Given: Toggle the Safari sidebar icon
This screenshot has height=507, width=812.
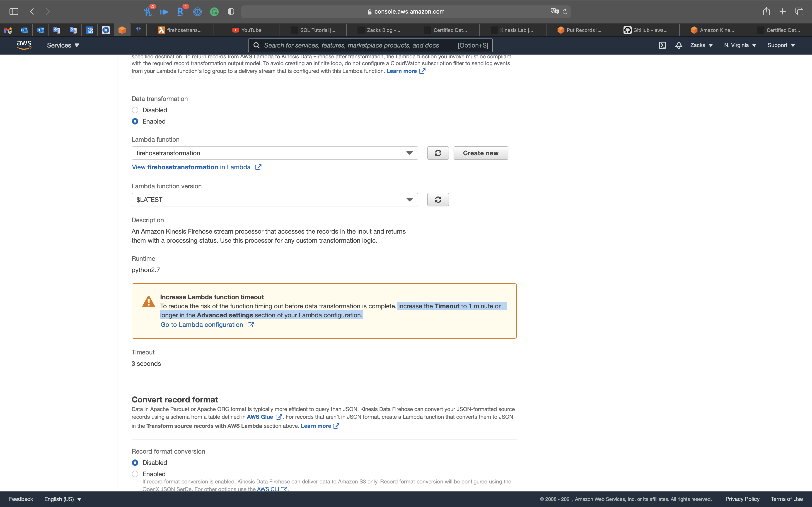Looking at the screenshot, I should 14,11.
